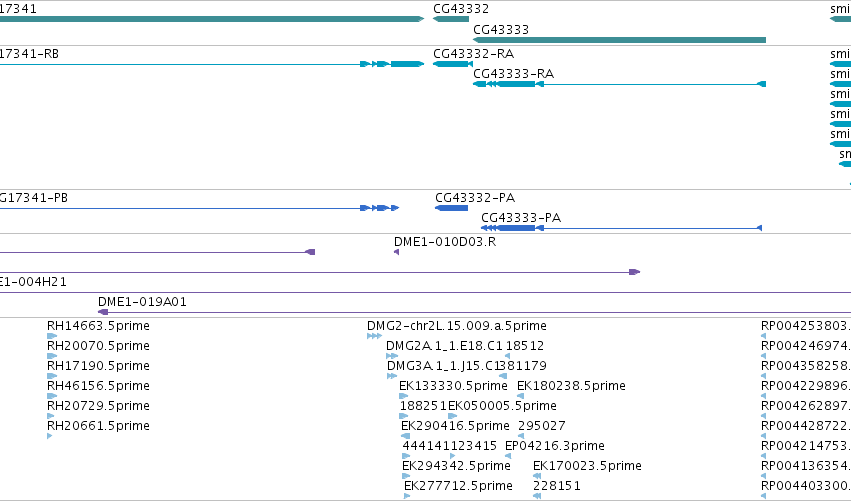Select the RP004214753 label

tap(806, 446)
